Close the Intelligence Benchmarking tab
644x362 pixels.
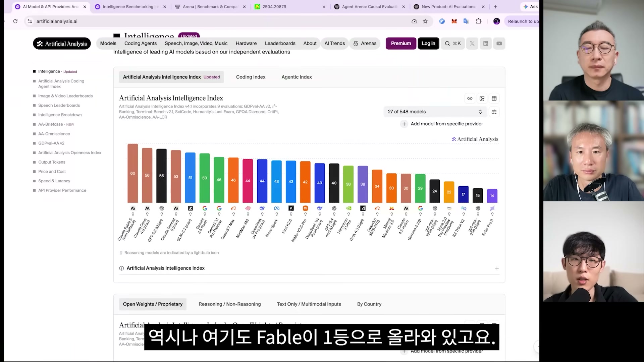point(165,6)
